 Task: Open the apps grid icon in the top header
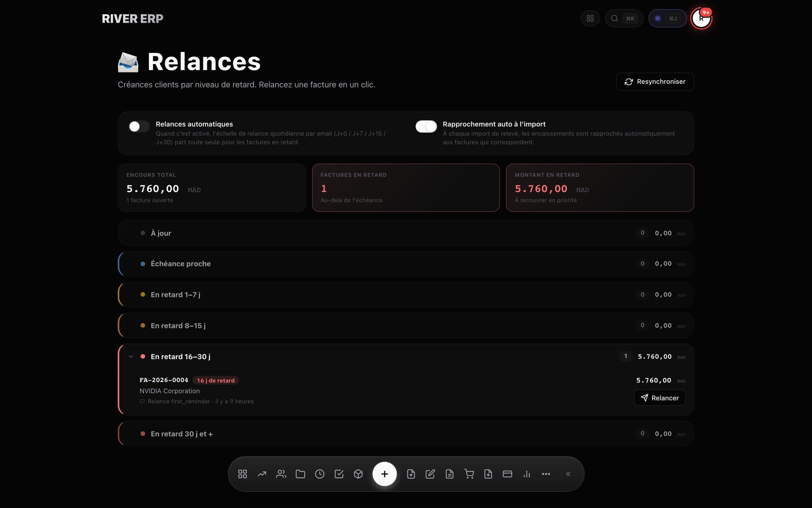pyautogui.click(x=590, y=18)
